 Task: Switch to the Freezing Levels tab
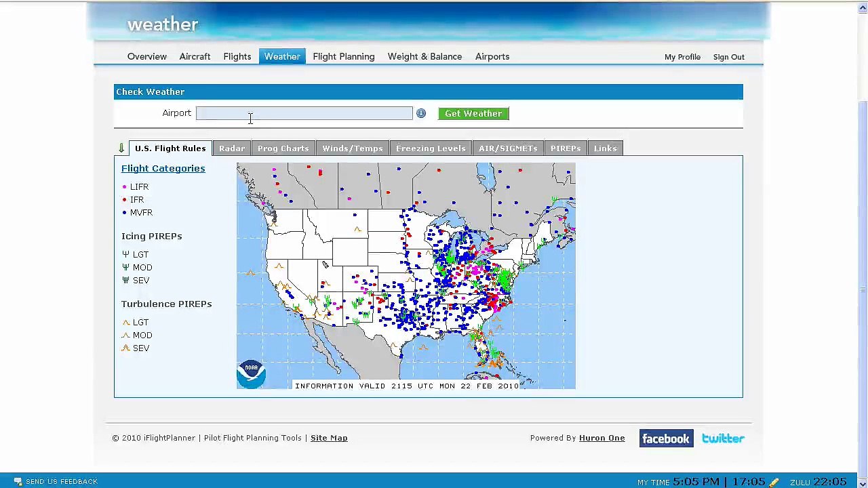point(431,148)
